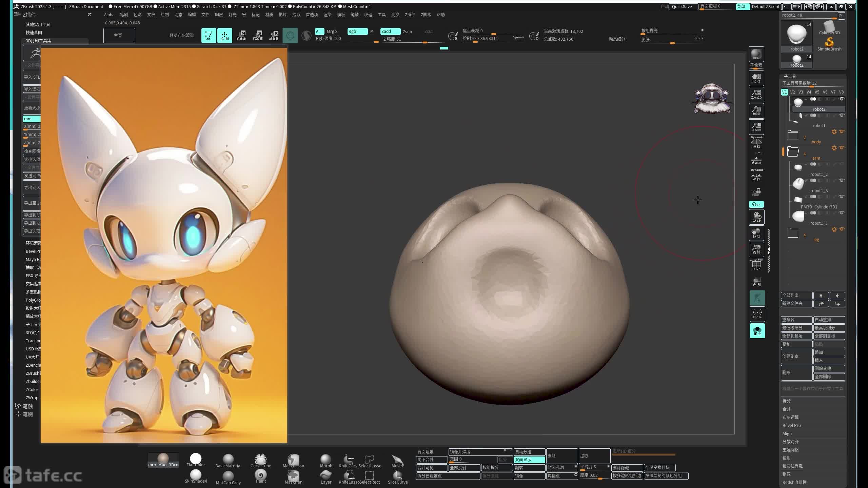This screenshot has height=488, width=868.
Task: Click the AC50% half-size icon
Action: tap(756, 127)
